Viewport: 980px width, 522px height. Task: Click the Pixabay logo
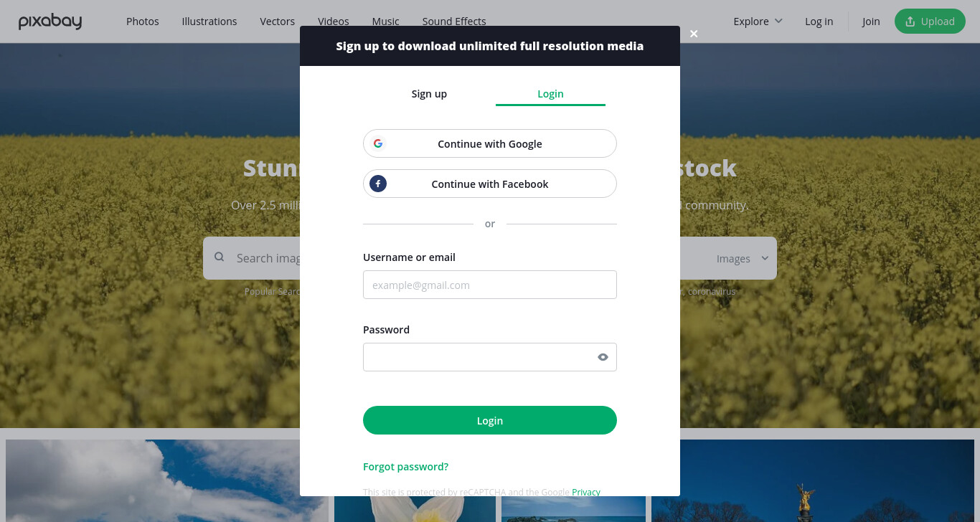[x=50, y=22]
